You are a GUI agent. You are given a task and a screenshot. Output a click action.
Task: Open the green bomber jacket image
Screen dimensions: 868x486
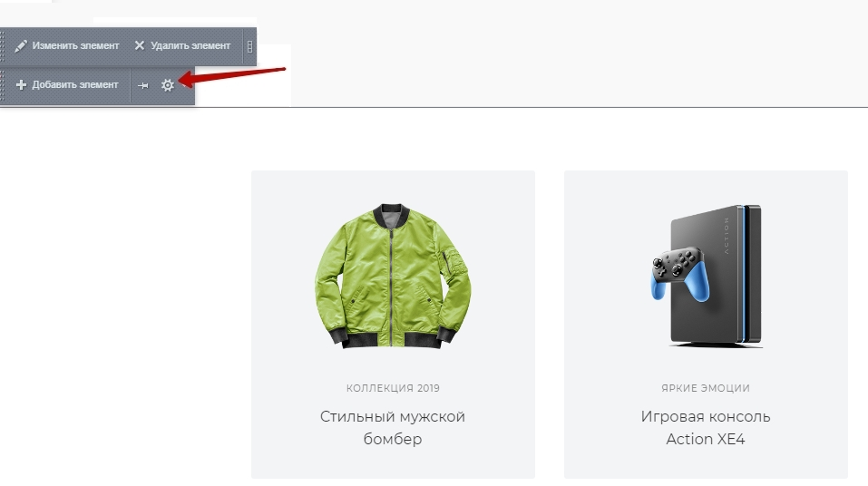(x=393, y=276)
